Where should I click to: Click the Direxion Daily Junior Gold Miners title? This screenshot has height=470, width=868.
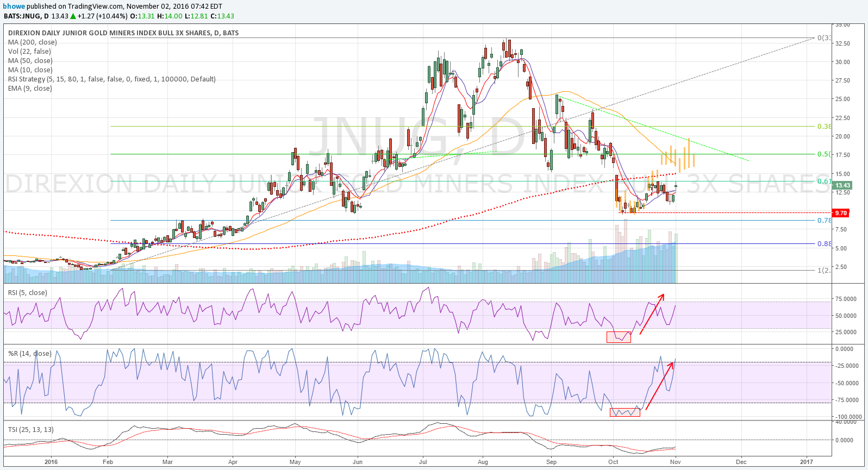123,33
